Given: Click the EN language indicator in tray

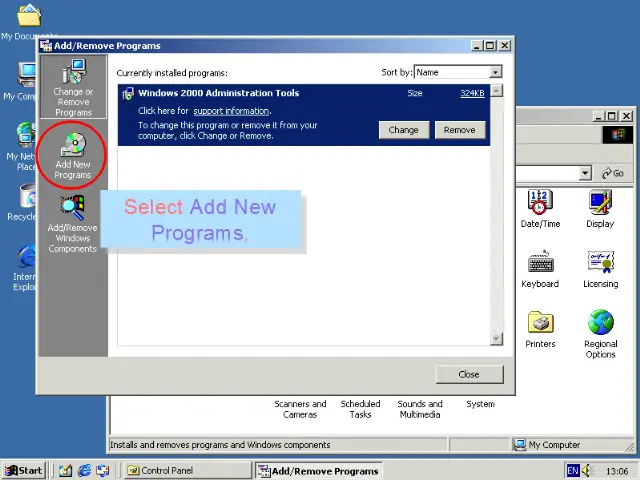Looking at the screenshot, I should click(x=573, y=471).
